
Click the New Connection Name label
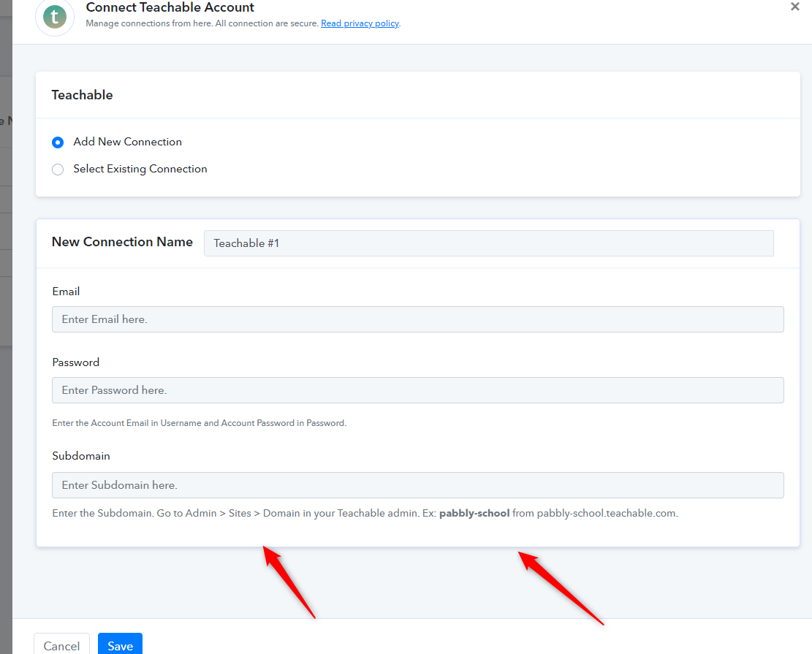click(122, 242)
